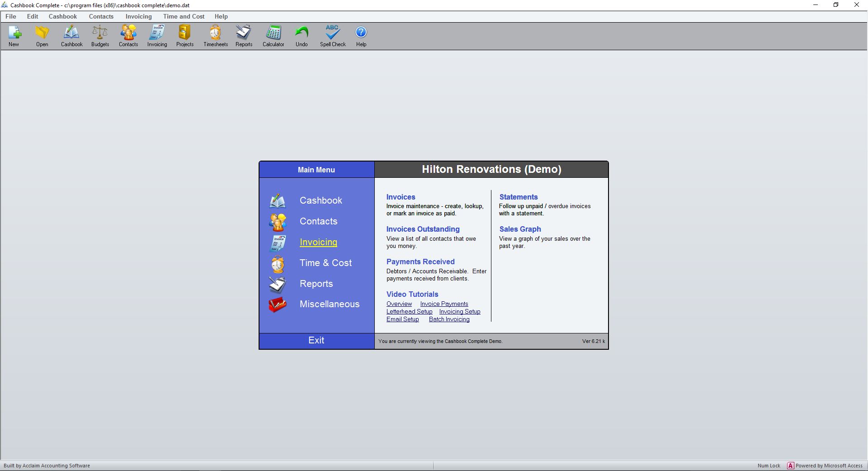
Task: Play the Letterhead Setup tutorial
Action: click(x=410, y=312)
